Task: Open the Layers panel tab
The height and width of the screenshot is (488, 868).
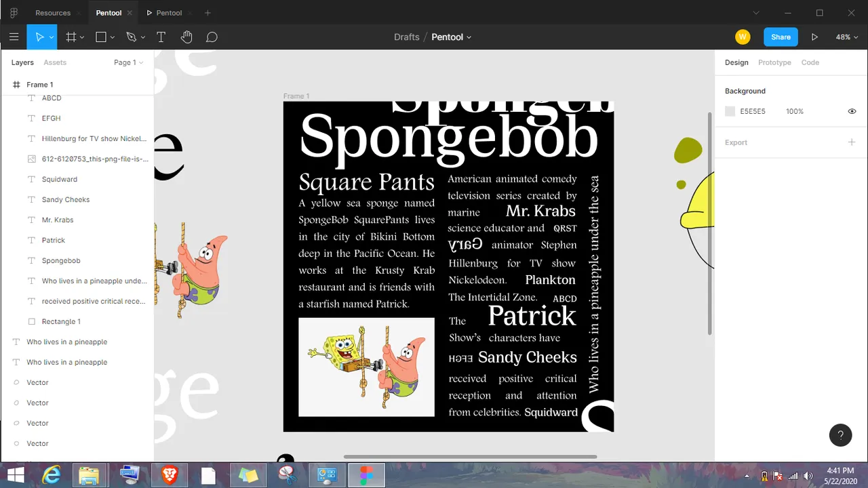Action: click(x=22, y=62)
